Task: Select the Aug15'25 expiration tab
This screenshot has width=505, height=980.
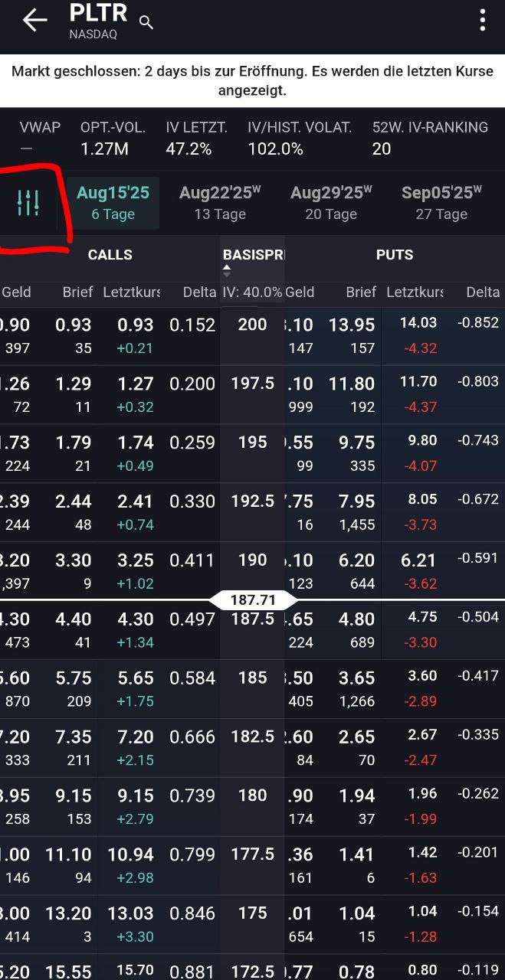Action: pos(113,203)
